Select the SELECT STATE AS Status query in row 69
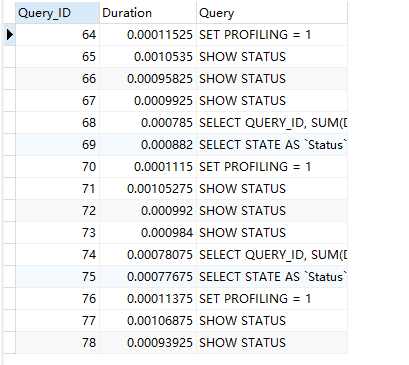The width and height of the screenshot is (409, 365). pos(272,145)
